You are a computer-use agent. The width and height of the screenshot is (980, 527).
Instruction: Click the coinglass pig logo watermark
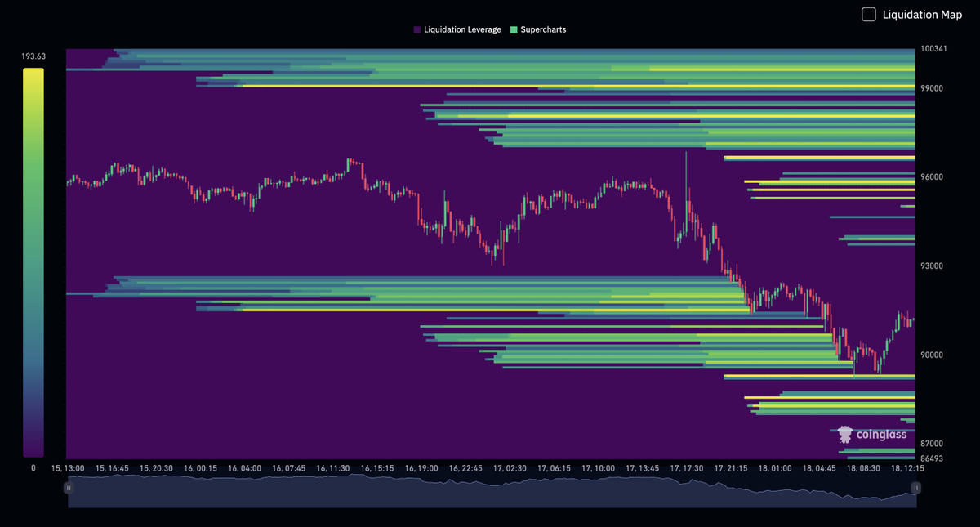point(844,434)
